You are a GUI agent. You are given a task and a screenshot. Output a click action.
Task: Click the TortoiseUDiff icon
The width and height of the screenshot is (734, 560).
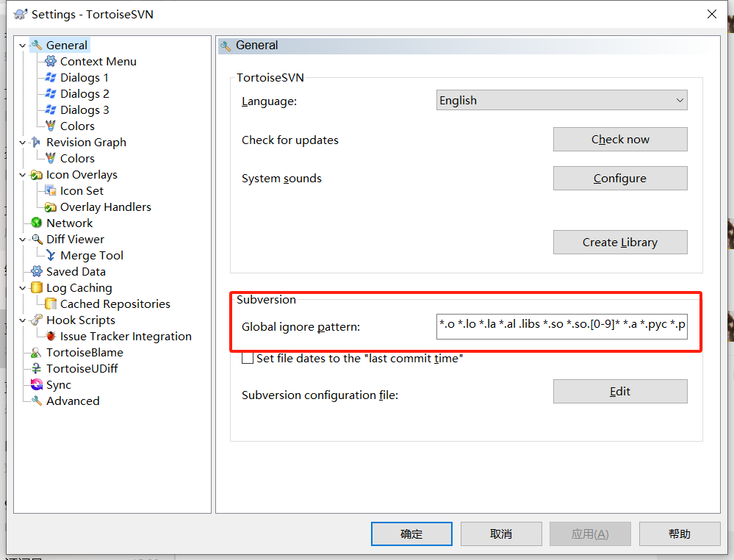37,368
